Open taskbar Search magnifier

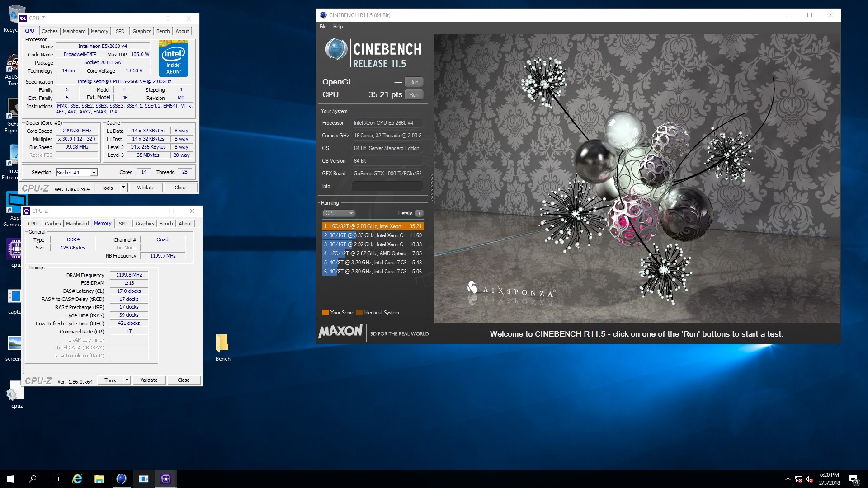point(33,479)
